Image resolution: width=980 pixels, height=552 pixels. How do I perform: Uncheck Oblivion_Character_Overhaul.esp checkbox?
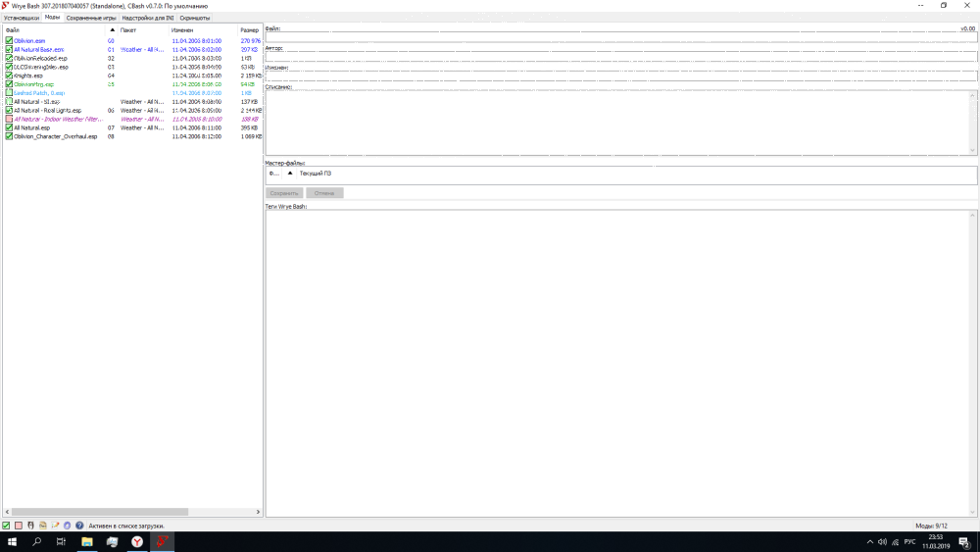9,136
